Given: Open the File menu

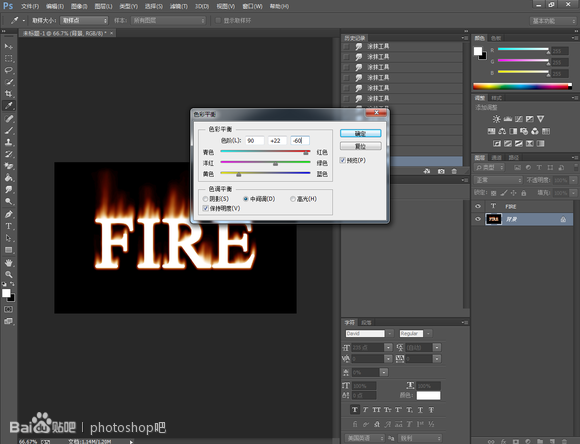Looking at the screenshot, I should 30,6.
